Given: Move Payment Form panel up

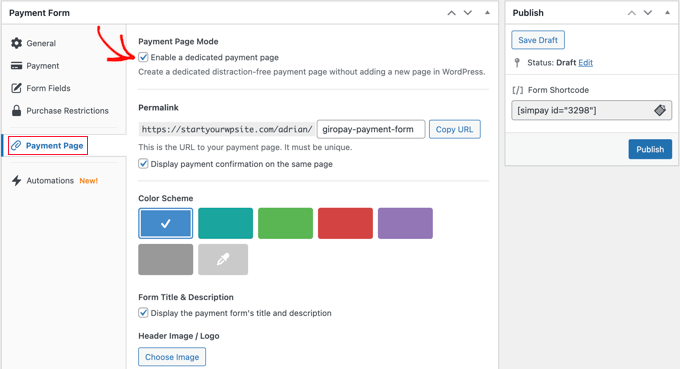Looking at the screenshot, I should pos(451,13).
